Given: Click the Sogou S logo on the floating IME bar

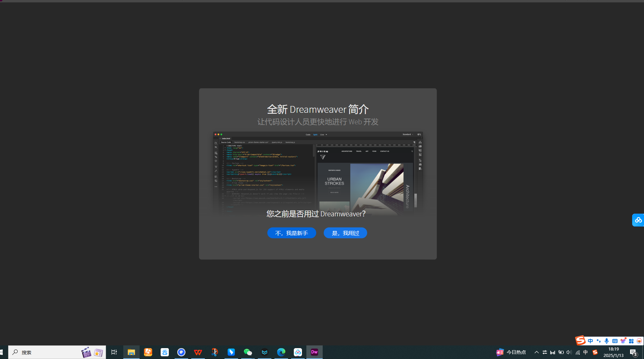Looking at the screenshot, I should (x=580, y=340).
